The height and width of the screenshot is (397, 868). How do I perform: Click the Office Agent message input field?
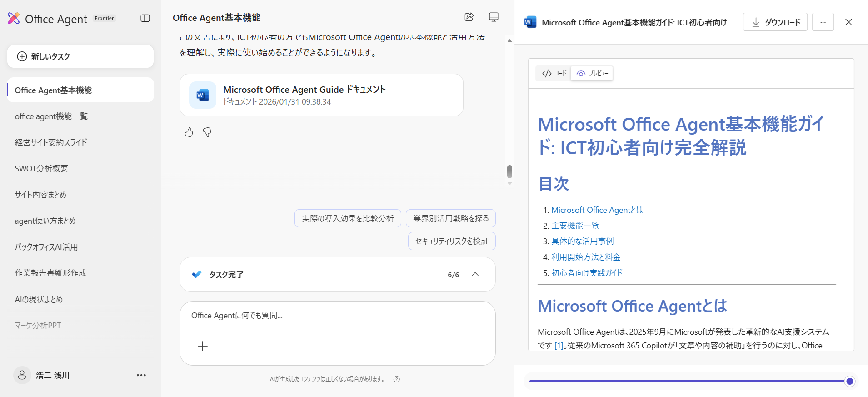click(x=336, y=316)
